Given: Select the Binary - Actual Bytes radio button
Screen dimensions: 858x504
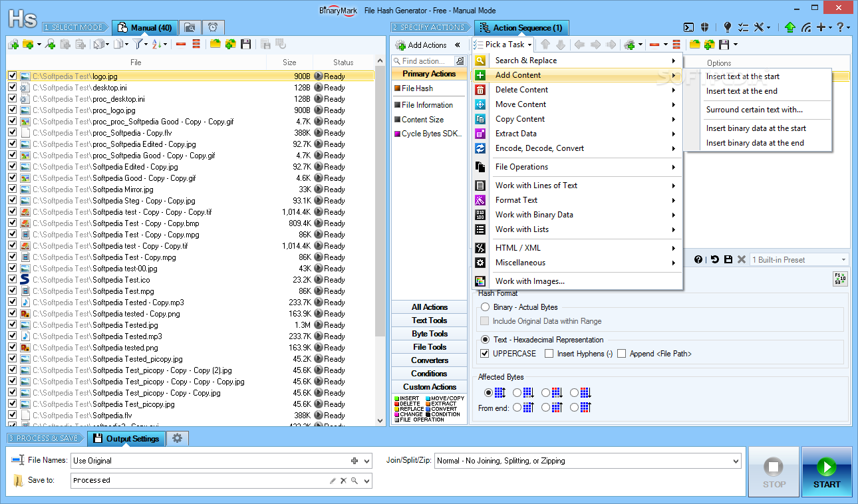Looking at the screenshot, I should (485, 307).
